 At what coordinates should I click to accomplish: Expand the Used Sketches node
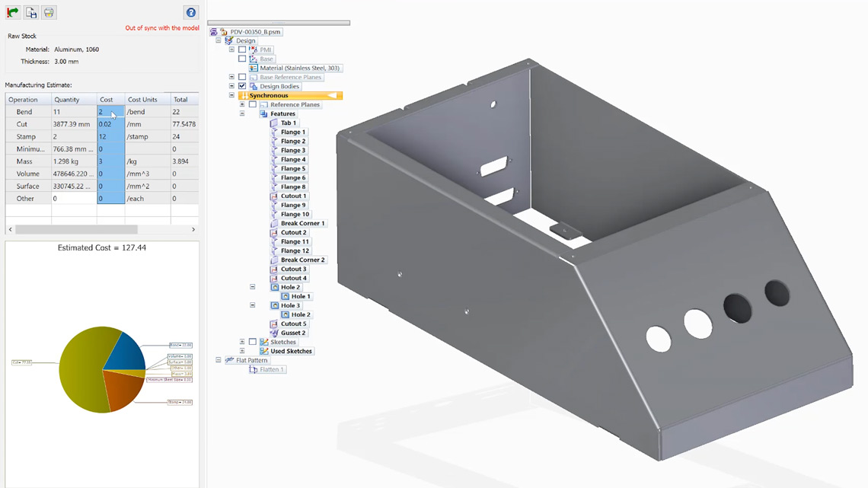point(242,351)
